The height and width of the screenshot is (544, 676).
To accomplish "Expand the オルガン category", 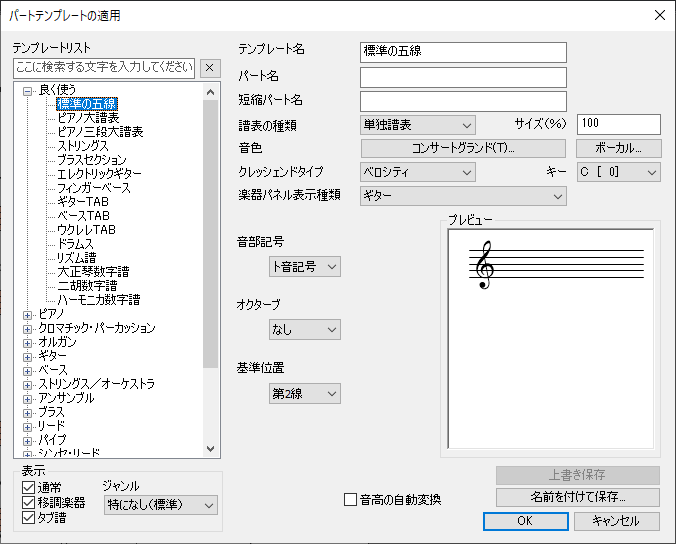I will tap(28, 343).
